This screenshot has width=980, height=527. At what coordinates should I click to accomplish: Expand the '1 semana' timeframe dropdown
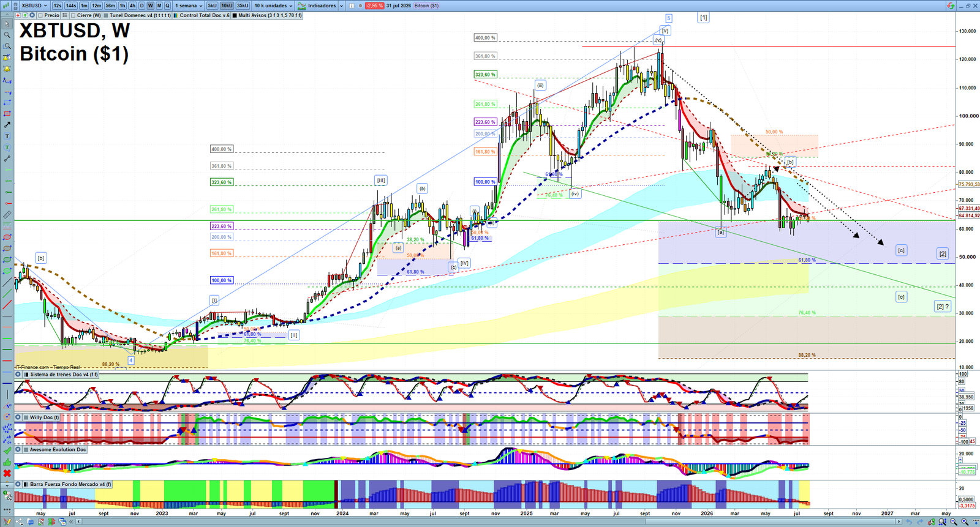188,6
